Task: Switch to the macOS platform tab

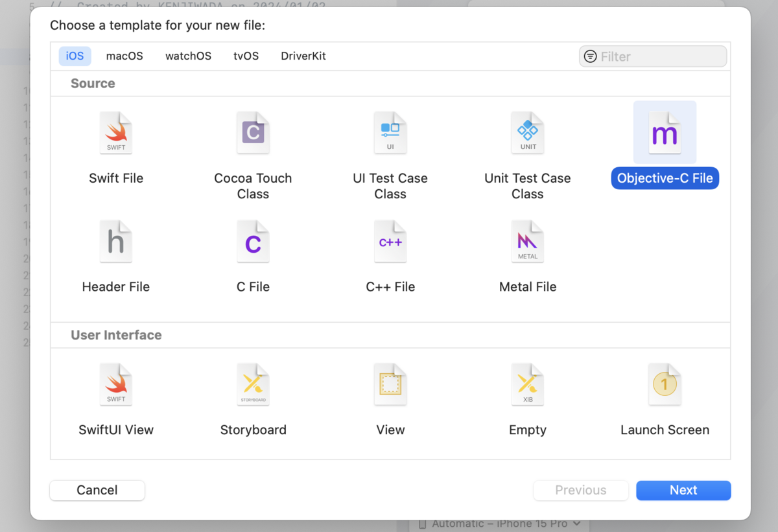Action: (124, 56)
